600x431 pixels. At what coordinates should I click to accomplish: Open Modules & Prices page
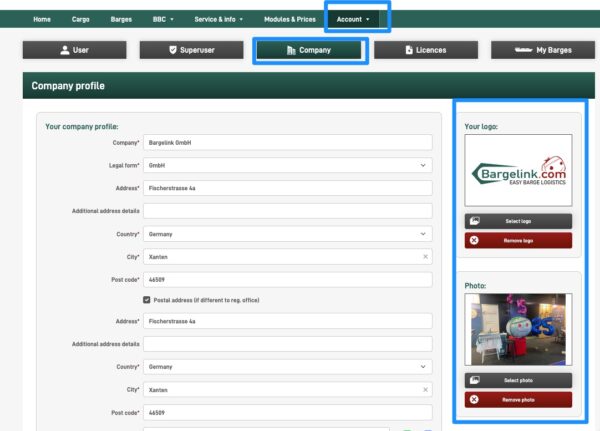[290, 19]
